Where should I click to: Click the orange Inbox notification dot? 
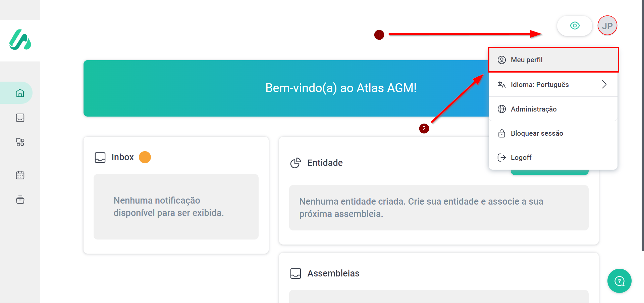[x=145, y=157]
